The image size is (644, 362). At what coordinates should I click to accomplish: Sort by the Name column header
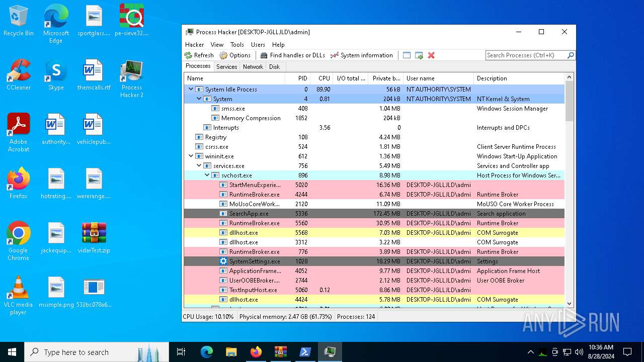click(x=234, y=78)
